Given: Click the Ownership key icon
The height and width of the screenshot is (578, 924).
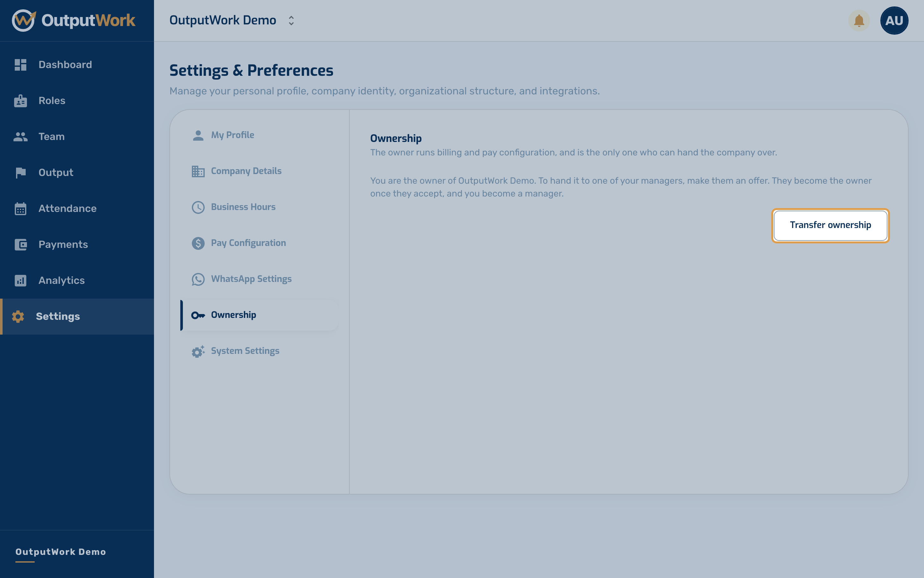Looking at the screenshot, I should coord(198,315).
